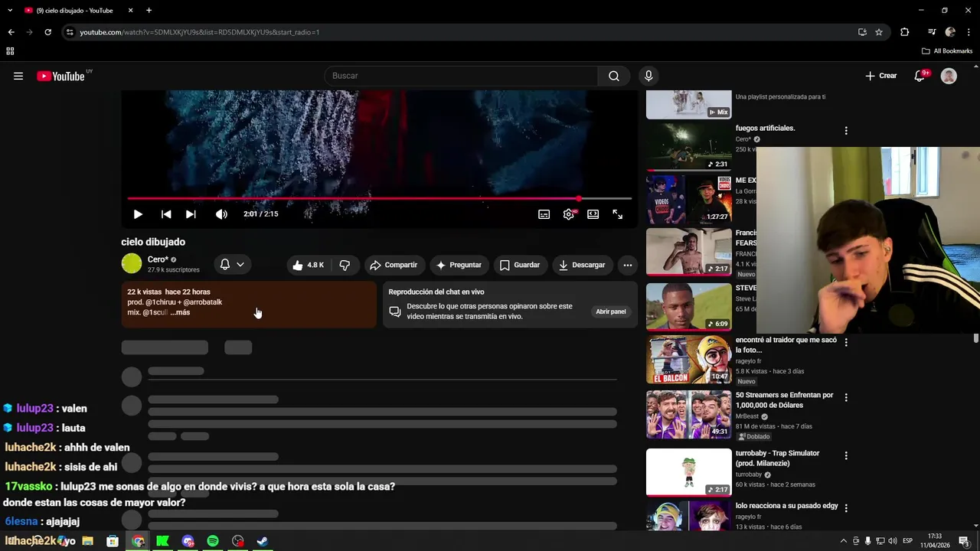This screenshot has height=551, width=980.
Task: Open Discord from the taskbar
Action: click(188, 541)
